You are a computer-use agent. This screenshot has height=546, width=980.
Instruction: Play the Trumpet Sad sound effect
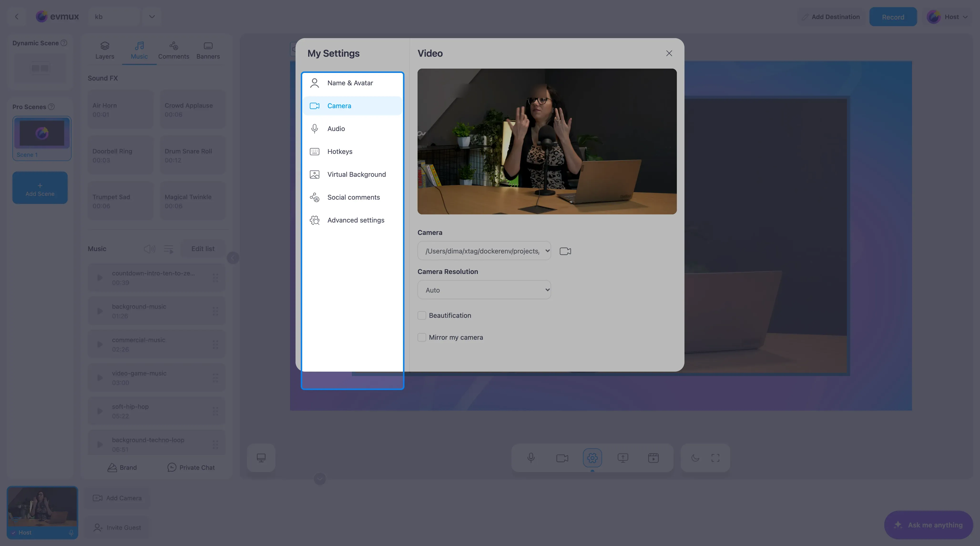[x=121, y=201]
